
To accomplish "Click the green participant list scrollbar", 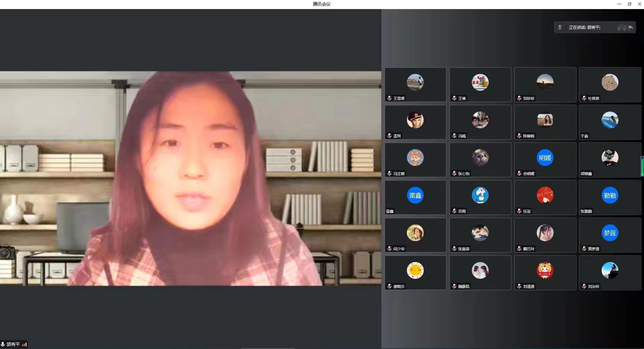I will pyautogui.click(x=642, y=167).
